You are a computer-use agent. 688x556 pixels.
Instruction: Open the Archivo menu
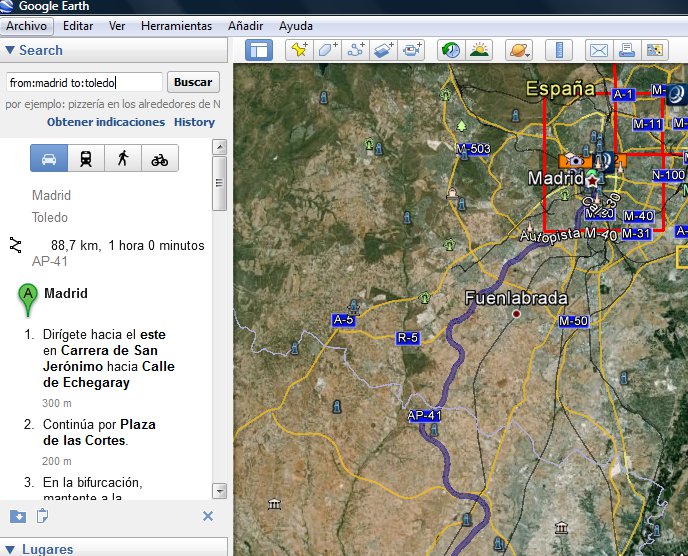tap(27, 26)
